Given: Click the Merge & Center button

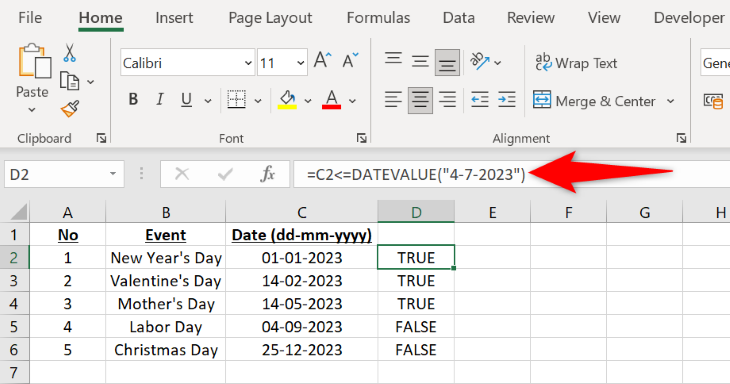Looking at the screenshot, I should (595, 101).
